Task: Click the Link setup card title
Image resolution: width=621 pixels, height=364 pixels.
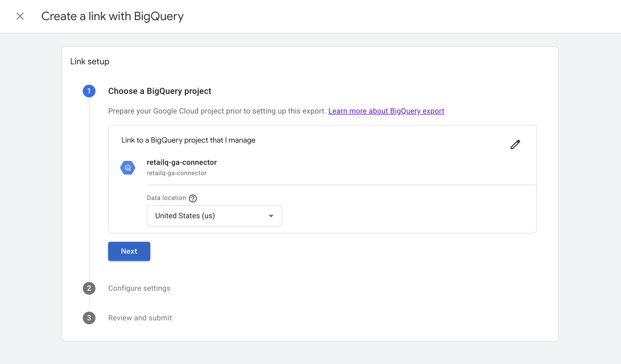Action: (90, 61)
